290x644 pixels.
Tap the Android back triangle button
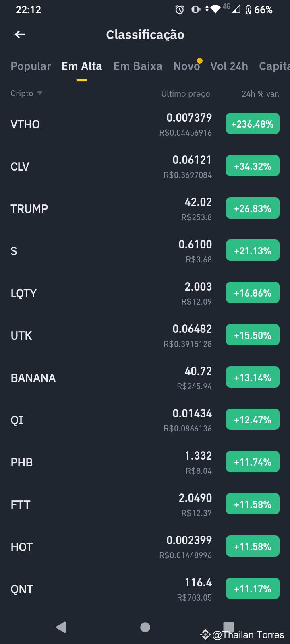pyautogui.click(x=61, y=627)
